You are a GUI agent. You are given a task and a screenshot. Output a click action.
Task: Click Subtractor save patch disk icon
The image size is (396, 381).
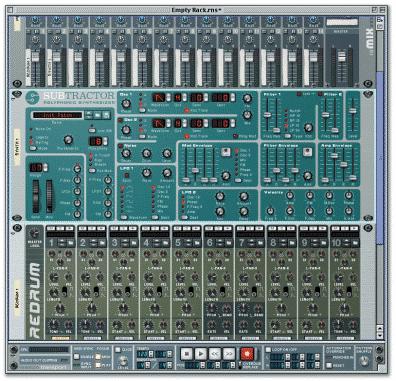point(106,115)
